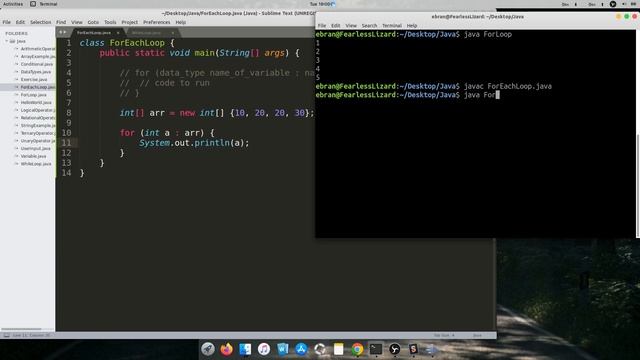Open WhileLoop.java in sidebar
The image size is (640, 360).
pos(36,164)
